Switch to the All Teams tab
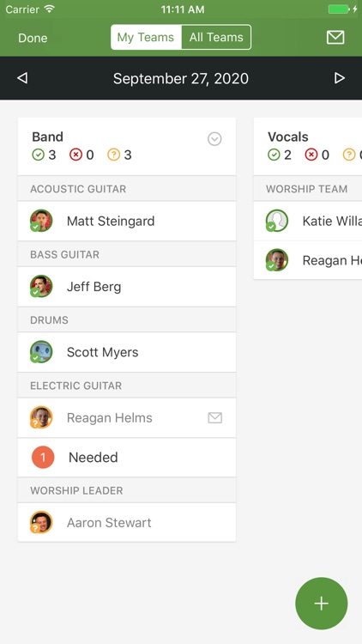The width and height of the screenshot is (362, 644). 216,38
